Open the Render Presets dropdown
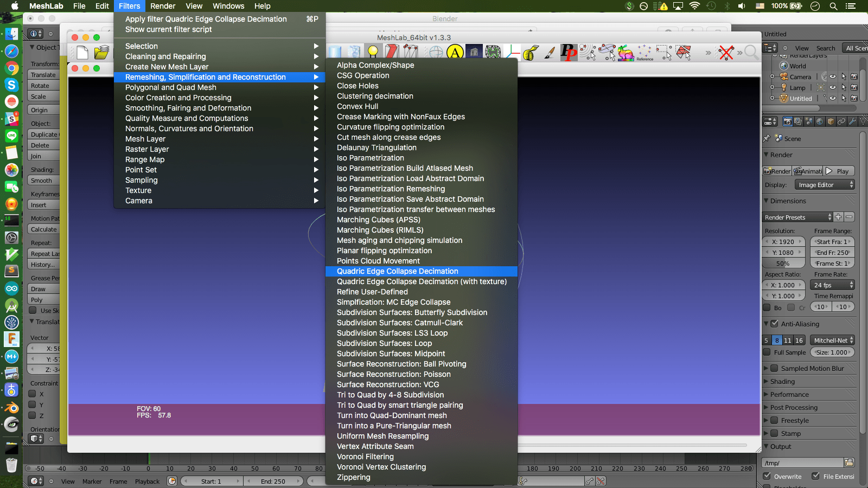Screen dimensions: 868x488 (x=797, y=217)
